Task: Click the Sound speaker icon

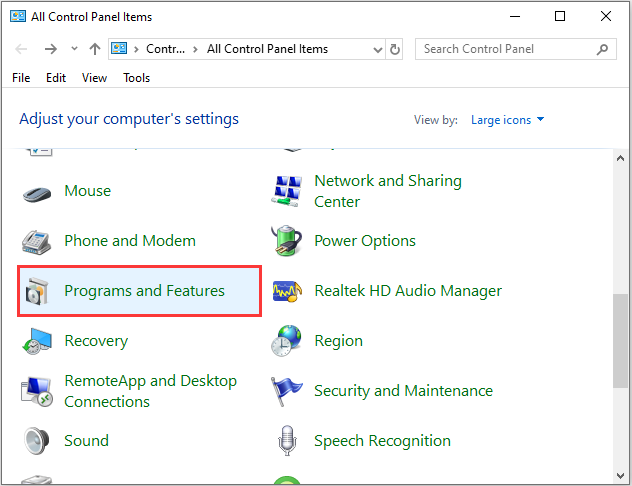Action: (x=38, y=441)
